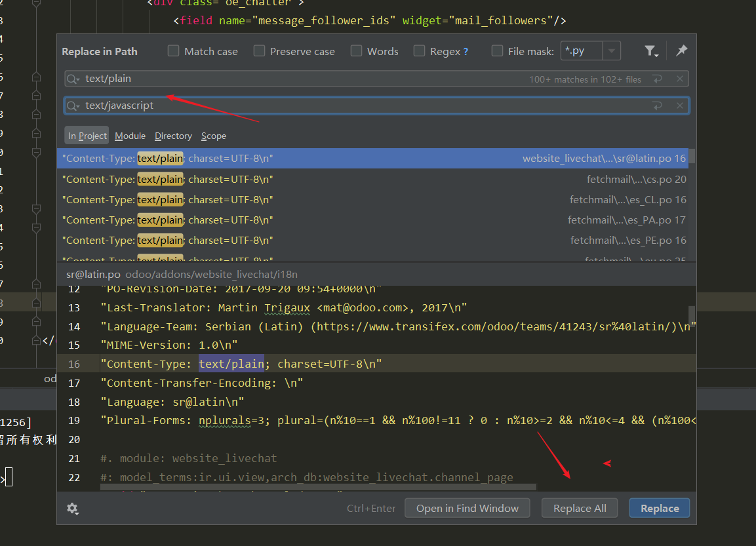Open search history magnifier in find field
This screenshot has height=546, width=756.
[73, 79]
